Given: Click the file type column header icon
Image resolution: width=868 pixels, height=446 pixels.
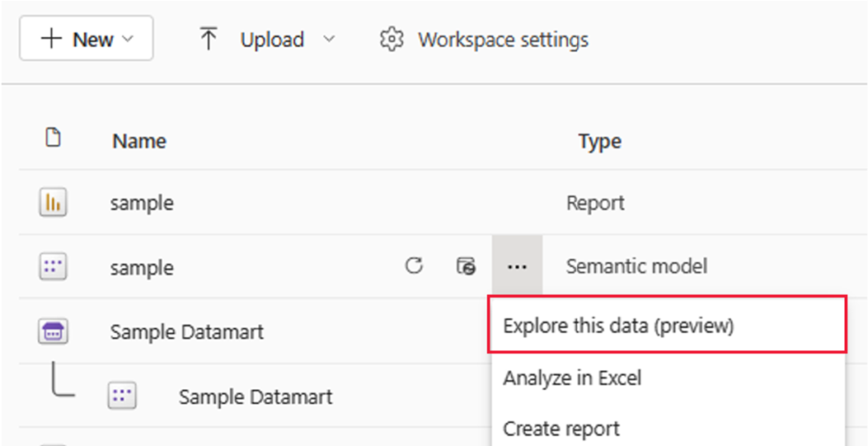Looking at the screenshot, I should (x=53, y=138).
